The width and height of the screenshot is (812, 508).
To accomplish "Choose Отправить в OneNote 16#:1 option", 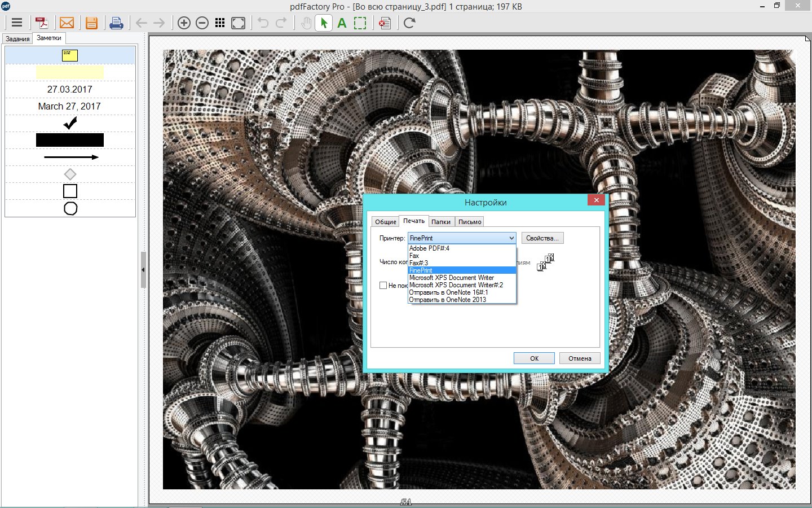I will [462, 292].
